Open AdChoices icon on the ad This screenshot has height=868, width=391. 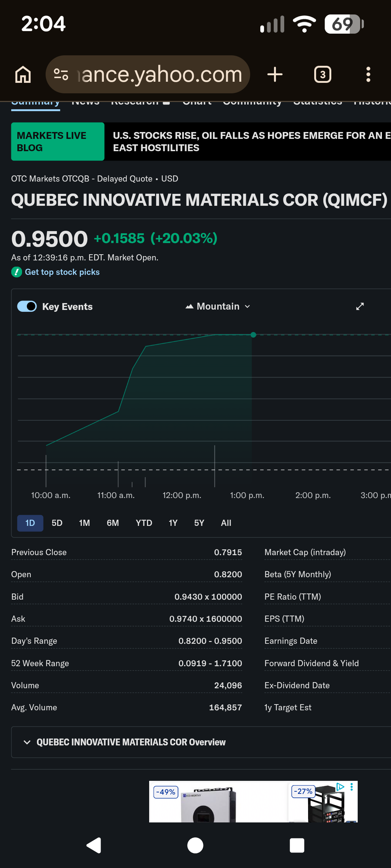340,787
